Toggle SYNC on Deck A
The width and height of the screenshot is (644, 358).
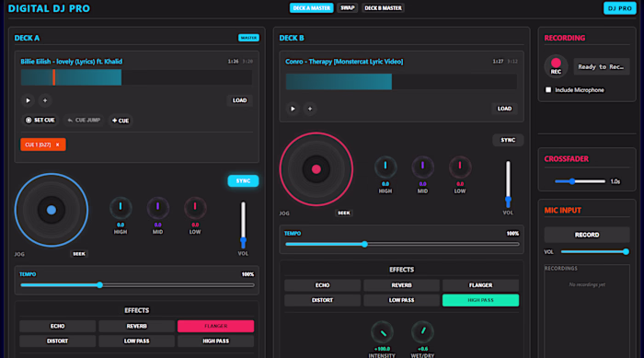pos(243,181)
